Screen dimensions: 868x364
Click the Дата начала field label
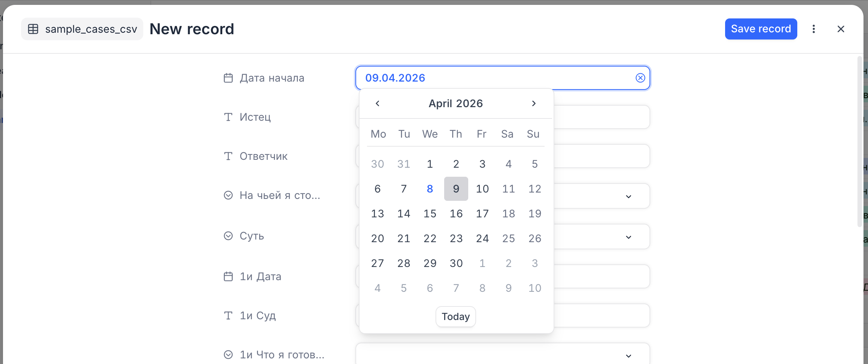[x=272, y=78]
